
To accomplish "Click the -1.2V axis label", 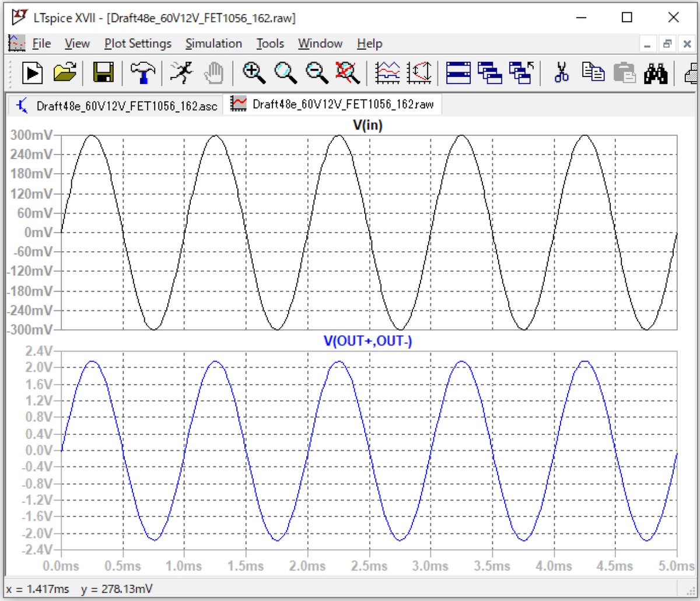I will point(38,500).
